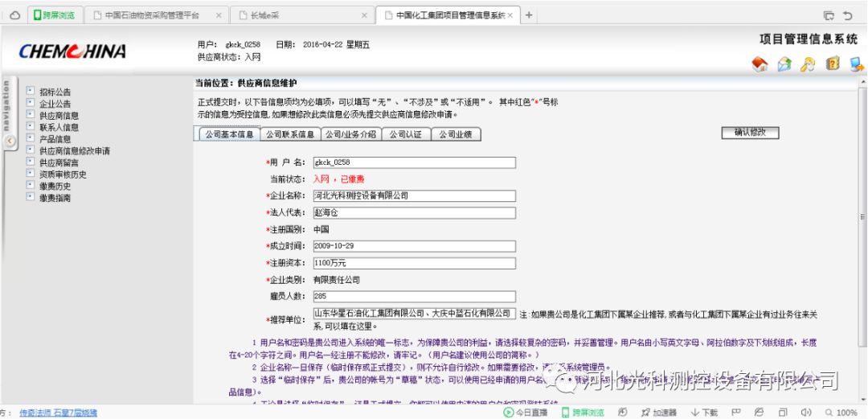
Task: Collapse the navigation sidebar arrow
Action: (x=10, y=141)
